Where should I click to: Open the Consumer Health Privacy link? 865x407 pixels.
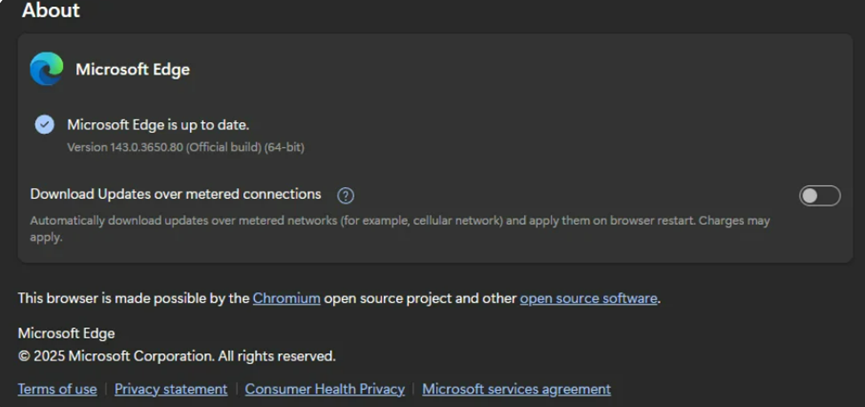click(x=324, y=389)
